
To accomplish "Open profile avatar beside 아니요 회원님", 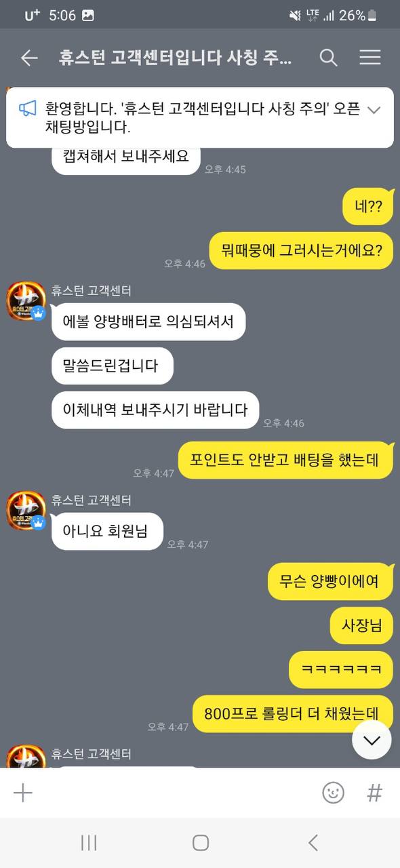I will coord(26,511).
